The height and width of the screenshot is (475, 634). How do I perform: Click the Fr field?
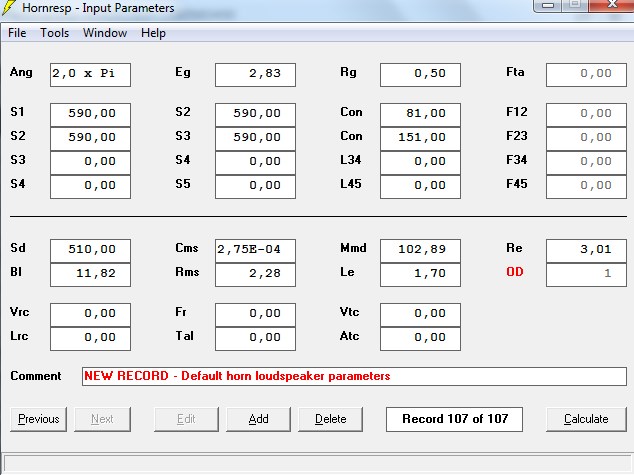click(255, 315)
